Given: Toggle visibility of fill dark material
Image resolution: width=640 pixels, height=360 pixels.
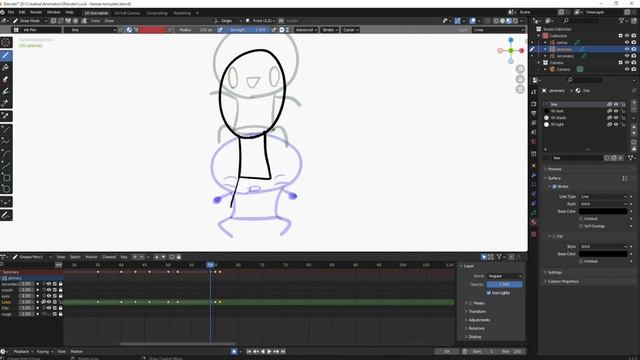Looking at the screenshot, I should point(616,111).
